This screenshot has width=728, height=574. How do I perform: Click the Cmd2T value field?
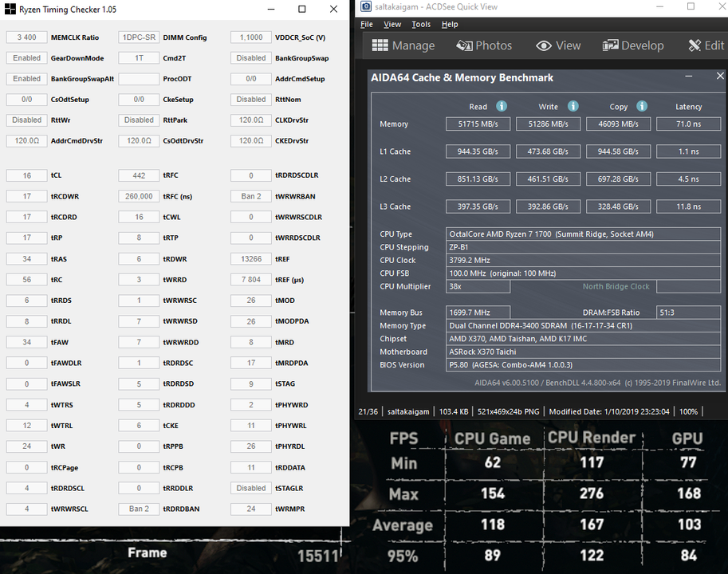click(x=139, y=58)
